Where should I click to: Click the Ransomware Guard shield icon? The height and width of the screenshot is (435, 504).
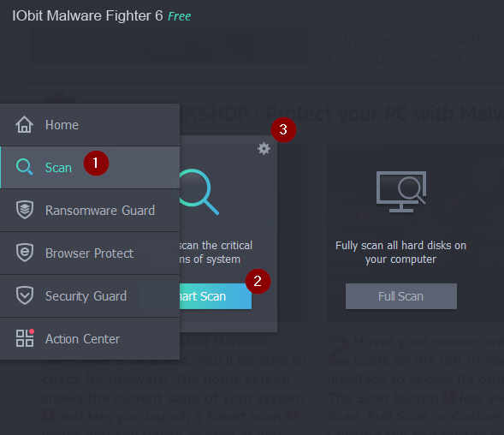click(25, 210)
